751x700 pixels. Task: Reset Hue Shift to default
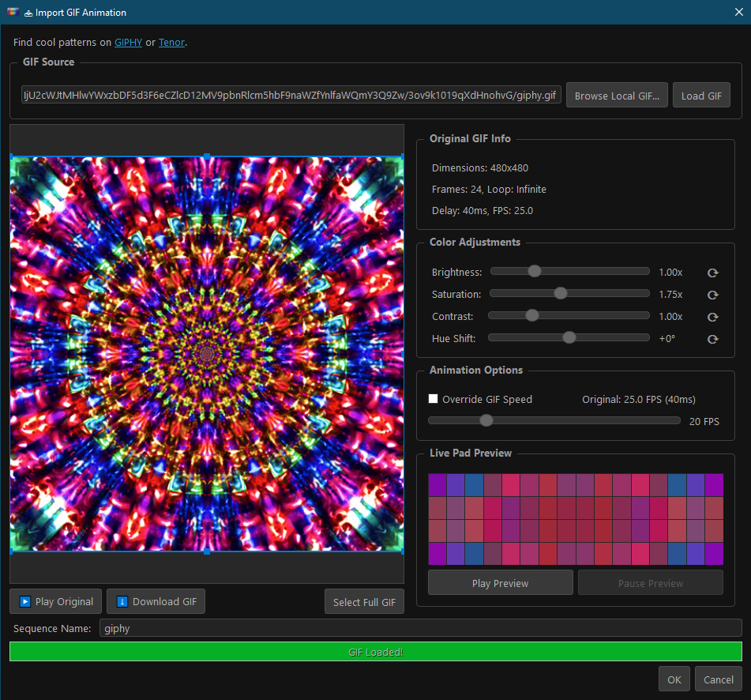(x=712, y=339)
